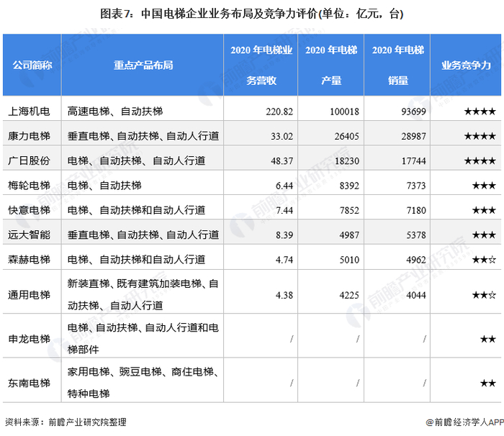
Task: Click production value 4987
Action: (349, 235)
